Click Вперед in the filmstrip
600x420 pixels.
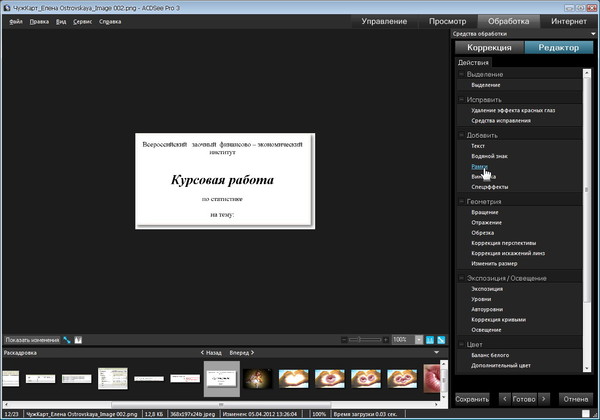click(241, 353)
